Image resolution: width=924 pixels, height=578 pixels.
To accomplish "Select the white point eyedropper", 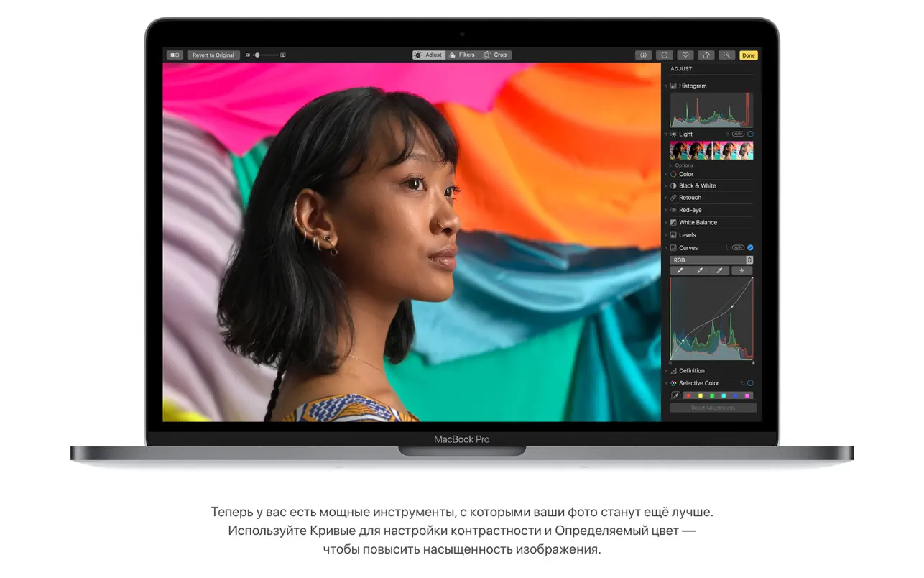I will point(720,271).
